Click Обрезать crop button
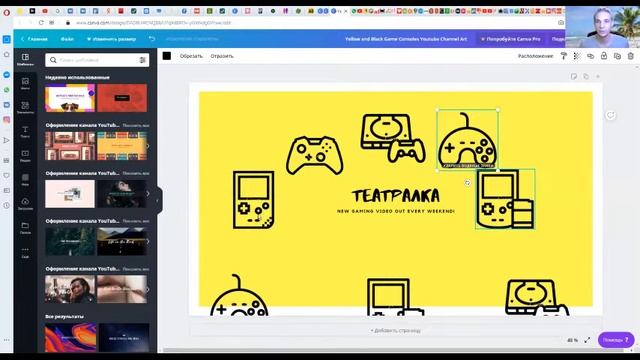 tap(191, 56)
